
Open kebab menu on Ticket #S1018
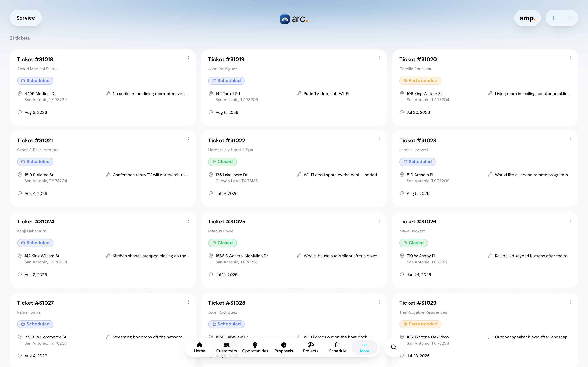(189, 59)
